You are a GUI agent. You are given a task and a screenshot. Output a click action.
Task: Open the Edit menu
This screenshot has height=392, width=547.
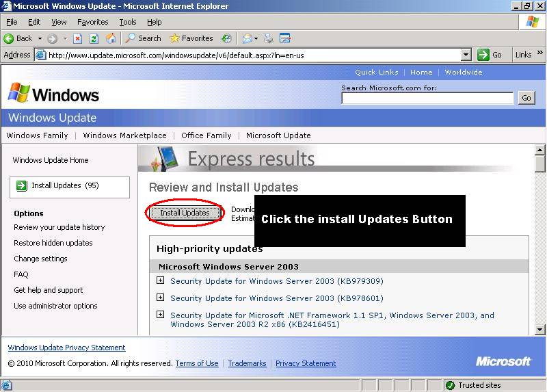coord(34,22)
